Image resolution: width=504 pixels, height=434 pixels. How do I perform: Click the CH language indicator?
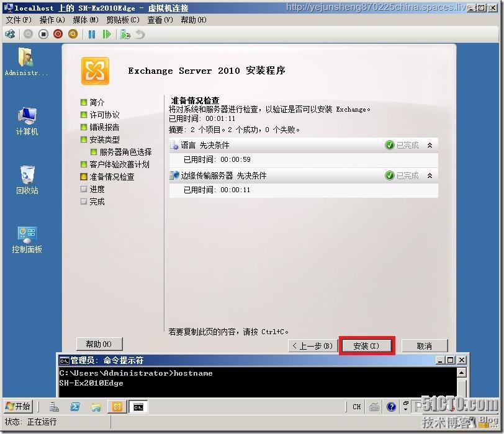click(x=357, y=407)
